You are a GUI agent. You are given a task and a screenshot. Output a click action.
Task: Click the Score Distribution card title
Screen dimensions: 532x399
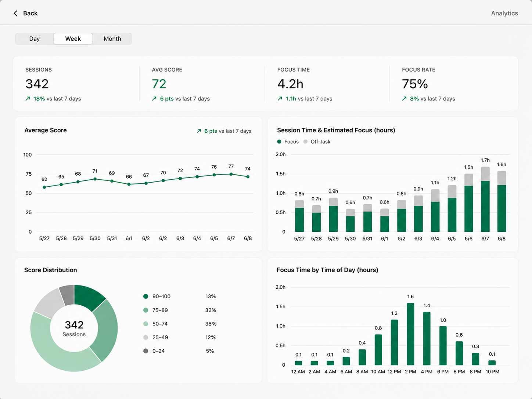pyautogui.click(x=51, y=270)
